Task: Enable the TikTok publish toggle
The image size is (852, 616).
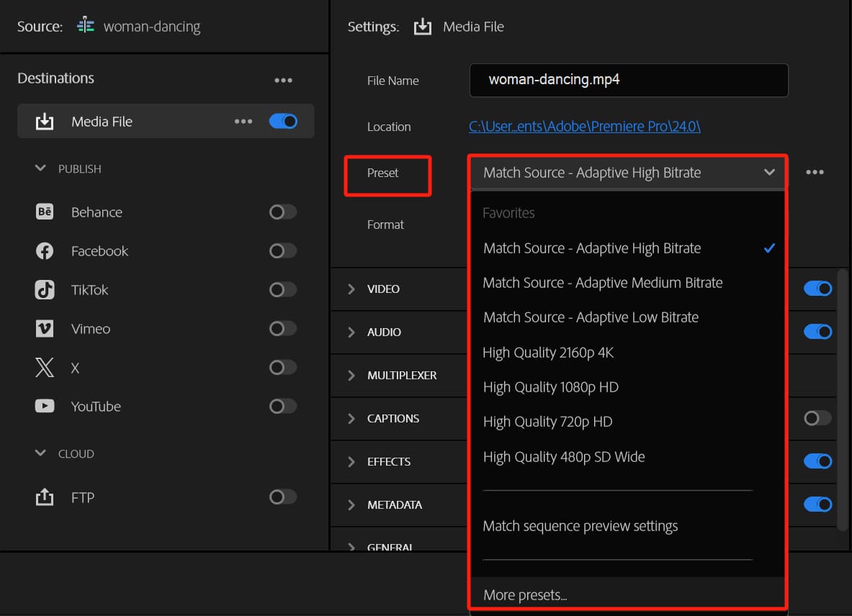Action: 283,290
